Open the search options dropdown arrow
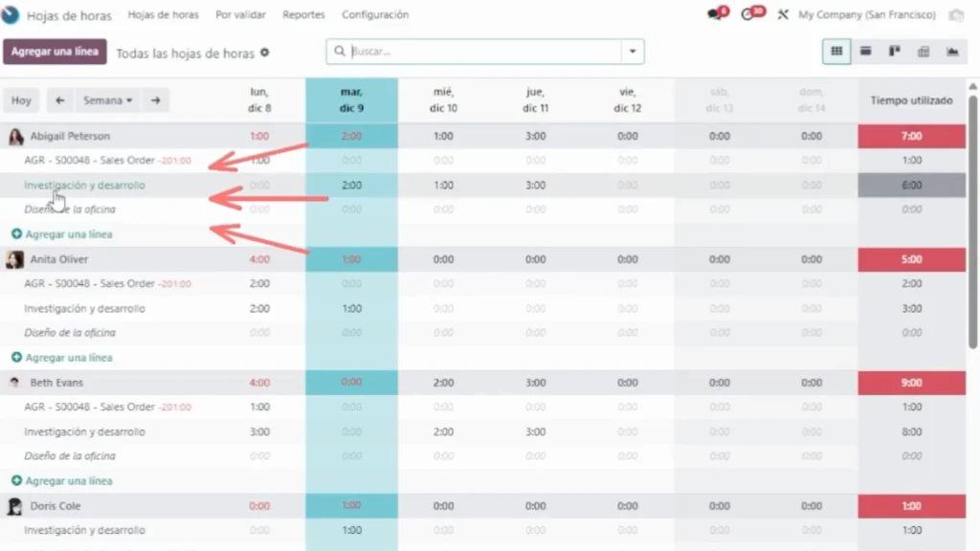 tap(632, 52)
